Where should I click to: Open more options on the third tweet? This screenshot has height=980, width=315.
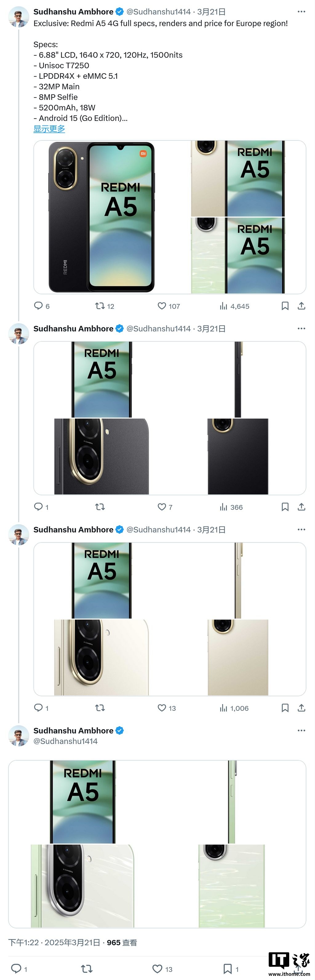point(301,529)
